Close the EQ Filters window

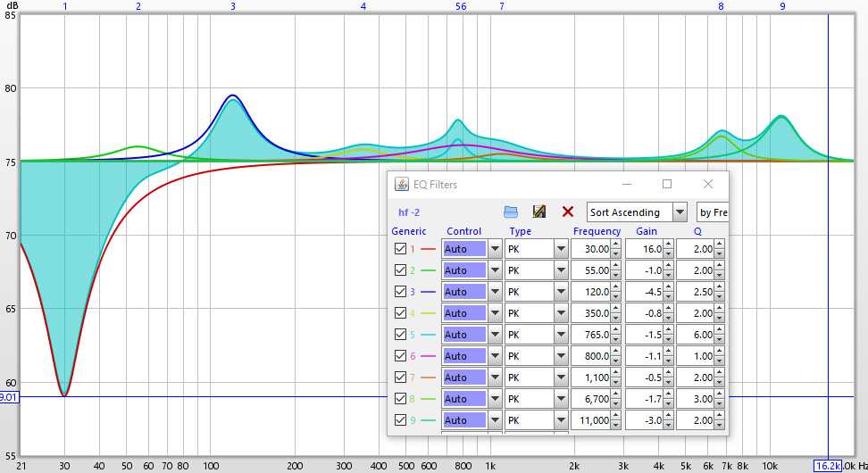click(x=707, y=184)
